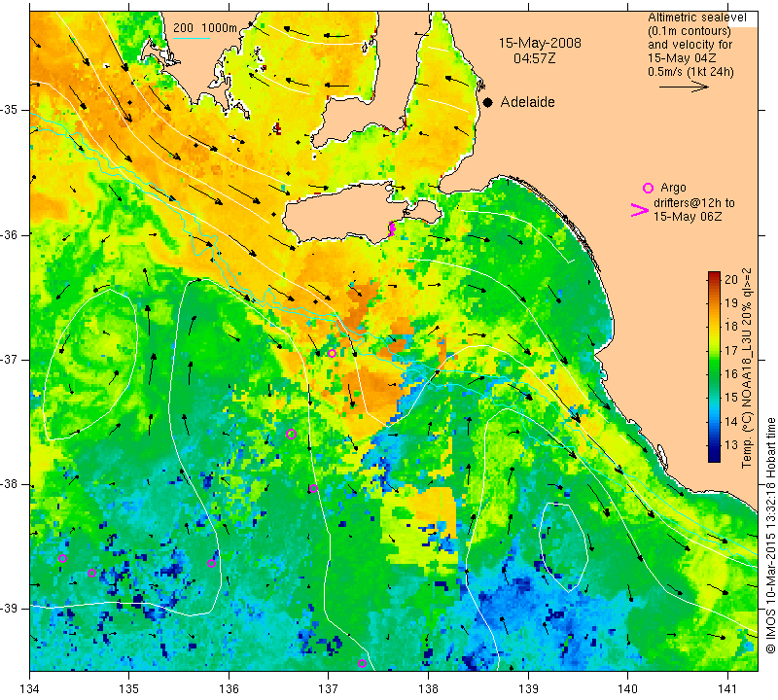This screenshot has width=778, height=700.
Task: Click the Adelaide city label
Action: coord(527,102)
